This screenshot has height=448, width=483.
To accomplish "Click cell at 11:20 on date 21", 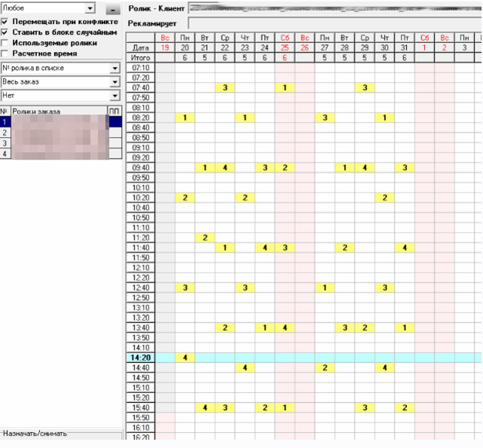I will [x=205, y=238].
